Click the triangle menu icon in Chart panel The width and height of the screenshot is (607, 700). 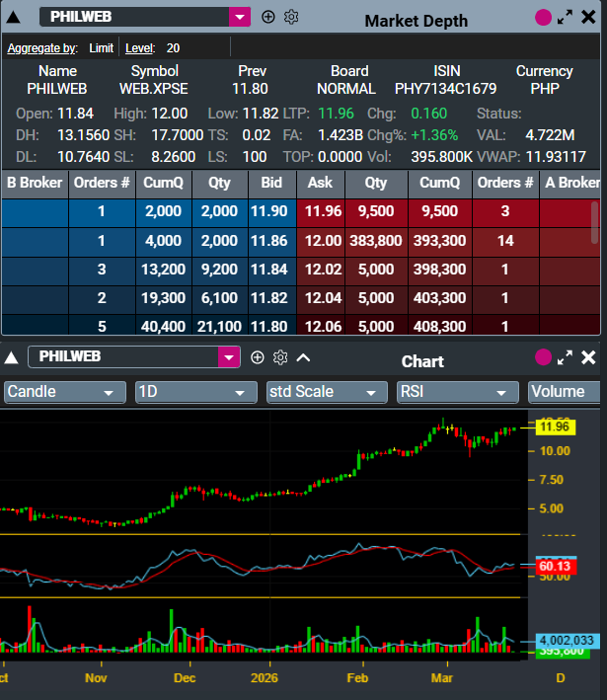pos(11,357)
